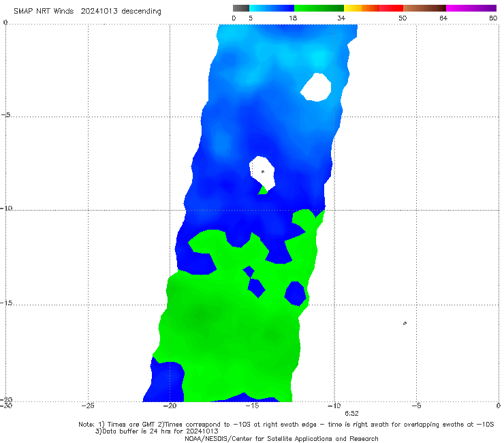Click the "-10" label on the latitude axis
504x443 pixels.
pos(6,208)
